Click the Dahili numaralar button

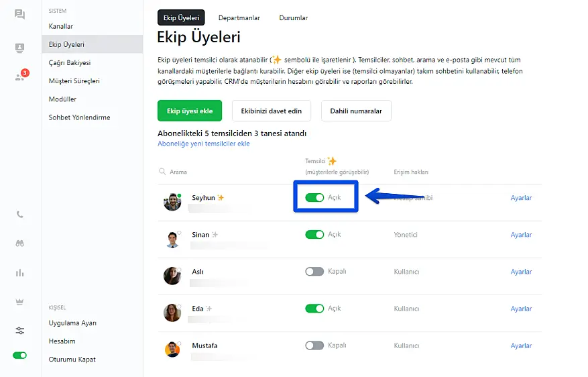[x=356, y=111]
